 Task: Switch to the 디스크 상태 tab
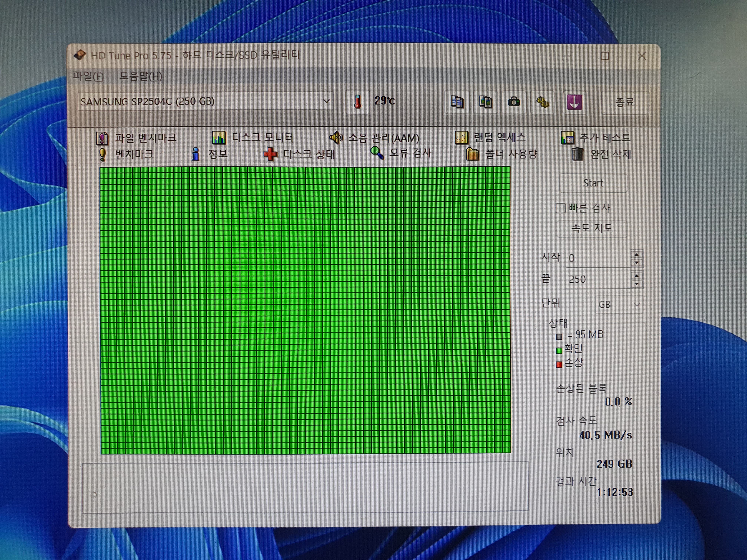(x=299, y=154)
